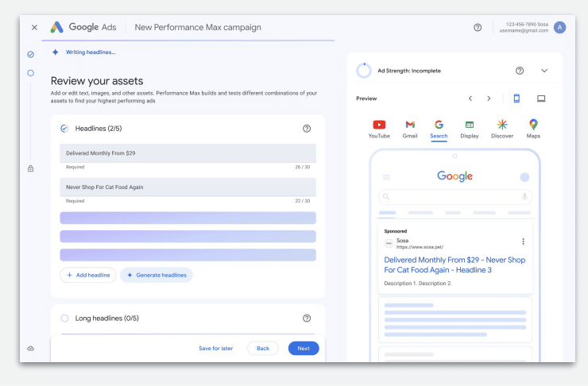
Task: Click the 'Ad Strength: Incomplete' label
Action: (409, 71)
